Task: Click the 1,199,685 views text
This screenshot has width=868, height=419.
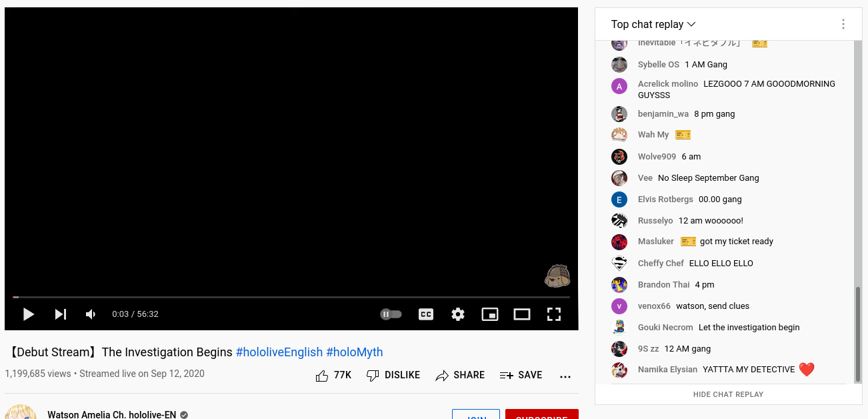Action: click(x=38, y=374)
